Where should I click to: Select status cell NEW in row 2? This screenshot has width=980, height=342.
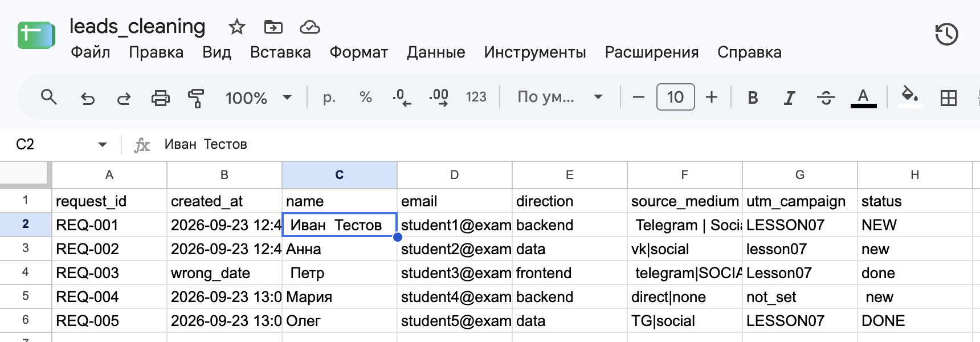coord(915,225)
